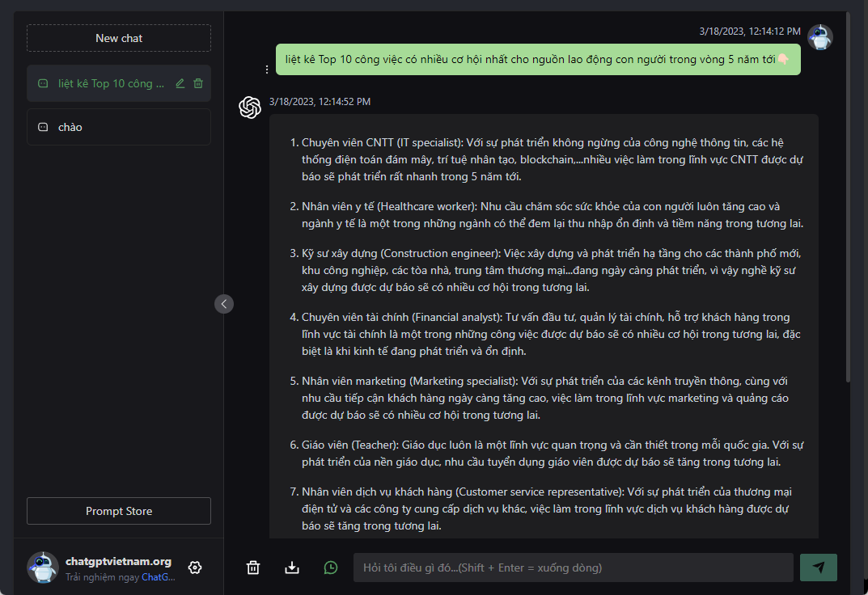Open the Prompt Store
The height and width of the screenshot is (595, 868).
tap(119, 511)
